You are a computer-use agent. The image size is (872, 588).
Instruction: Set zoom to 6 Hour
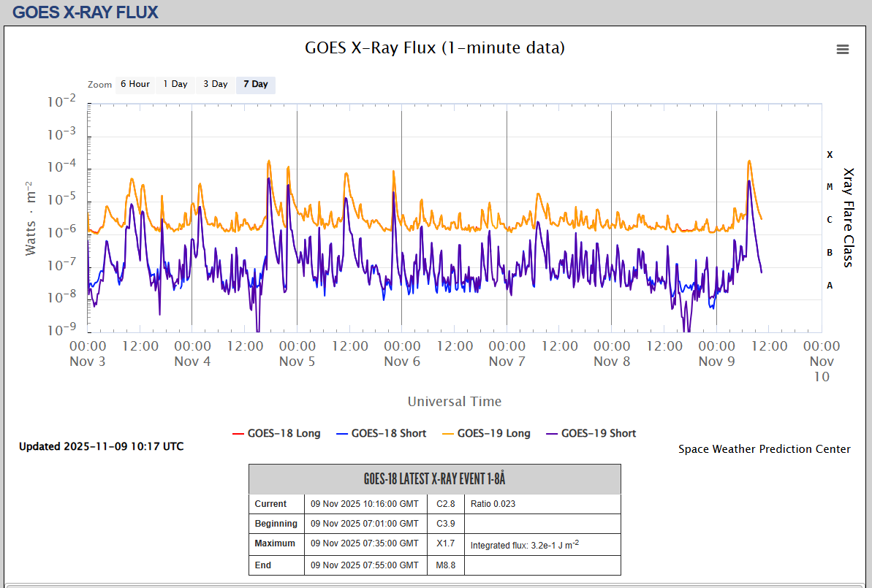click(x=135, y=85)
